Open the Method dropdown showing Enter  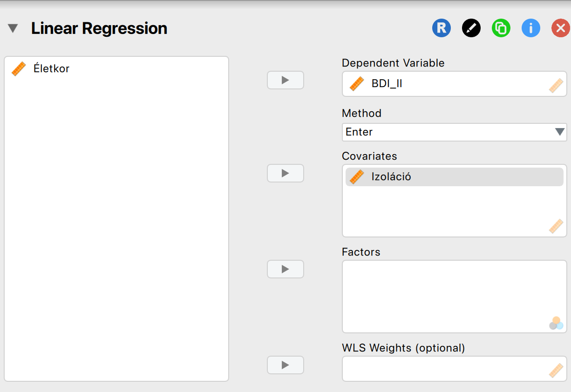[x=447, y=132]
